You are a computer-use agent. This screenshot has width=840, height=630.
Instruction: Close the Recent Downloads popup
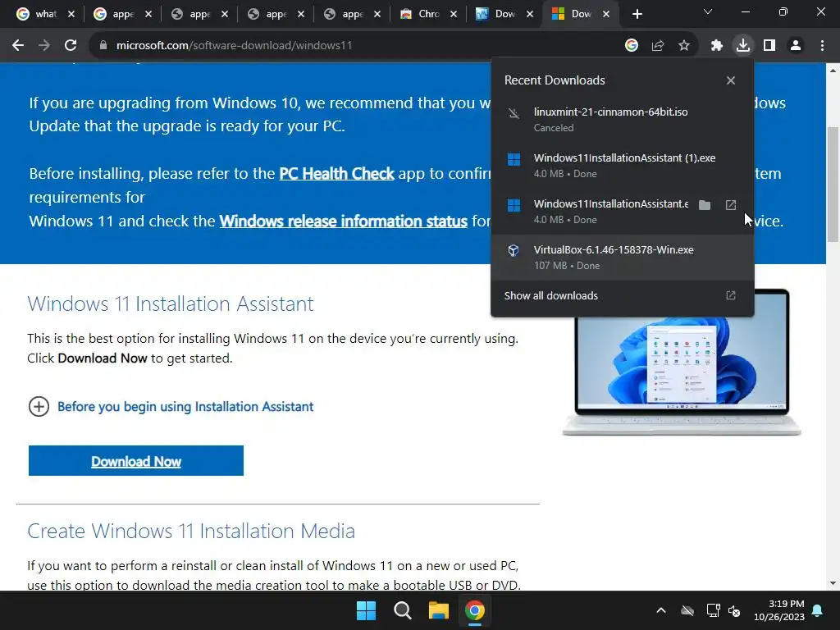731,80
